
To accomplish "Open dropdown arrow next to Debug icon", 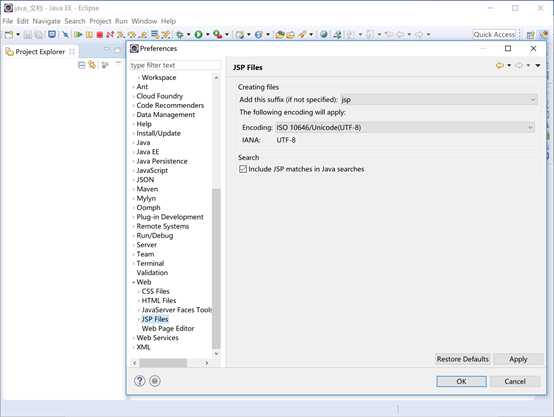I will point(188,35).
